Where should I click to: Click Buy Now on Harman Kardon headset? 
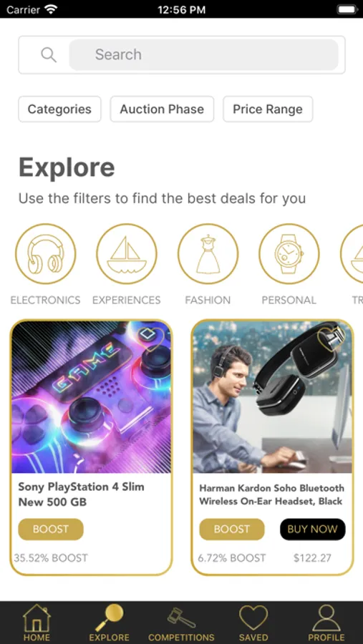point(312,529)
